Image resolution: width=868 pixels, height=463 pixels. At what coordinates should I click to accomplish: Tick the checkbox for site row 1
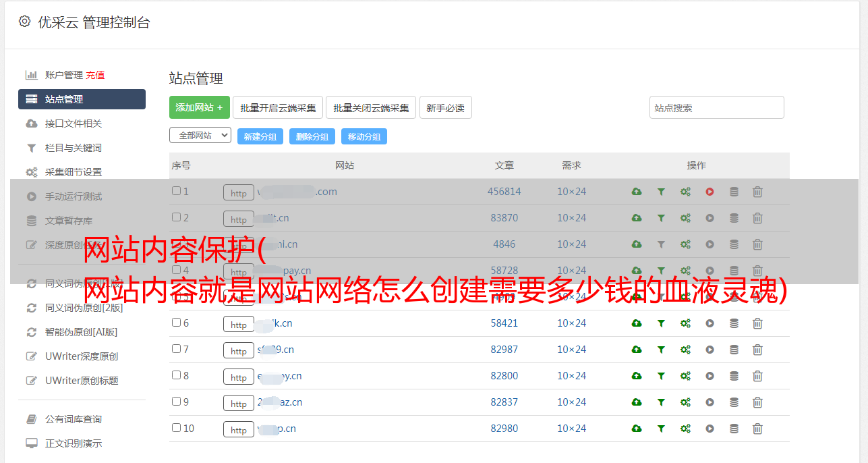click(x=177, y=191)
